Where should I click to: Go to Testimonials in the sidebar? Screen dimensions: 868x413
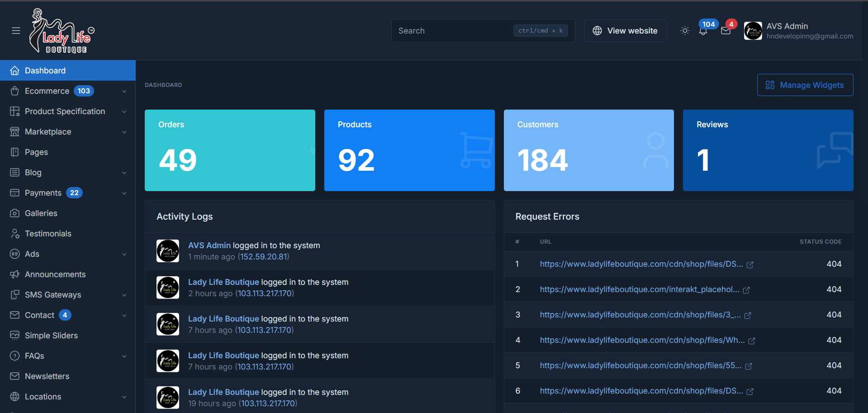(x=48, y=234)
